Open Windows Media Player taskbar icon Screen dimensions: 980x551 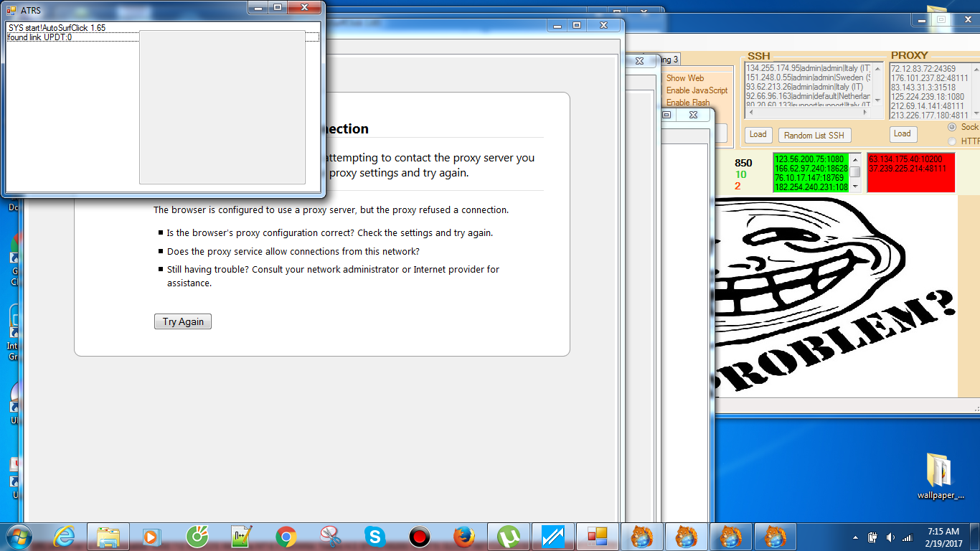(x=152, y=536)
